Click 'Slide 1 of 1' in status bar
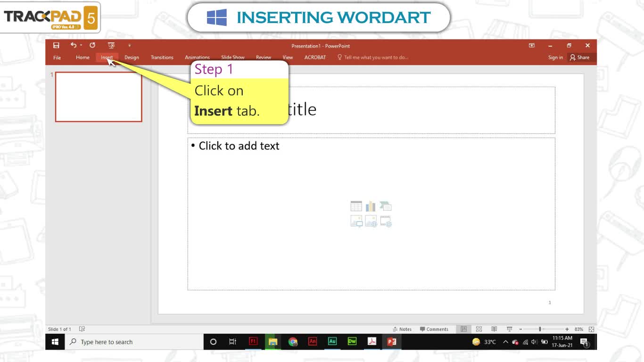This screenshot has width=644, height=362. (x=60, y=329)
